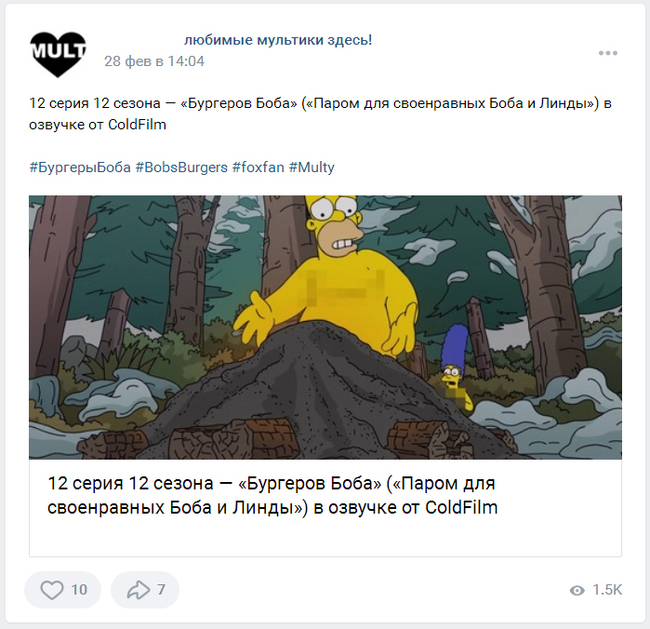Click the MULT heart community avatar
Screen dimensions: 650x629
click(x=58, y=54)
